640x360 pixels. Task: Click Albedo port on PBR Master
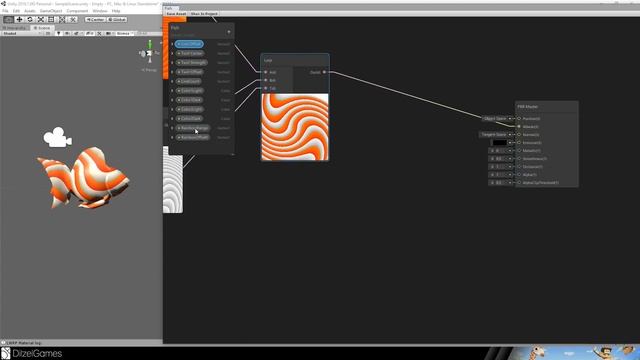click(x=519, y=127)
